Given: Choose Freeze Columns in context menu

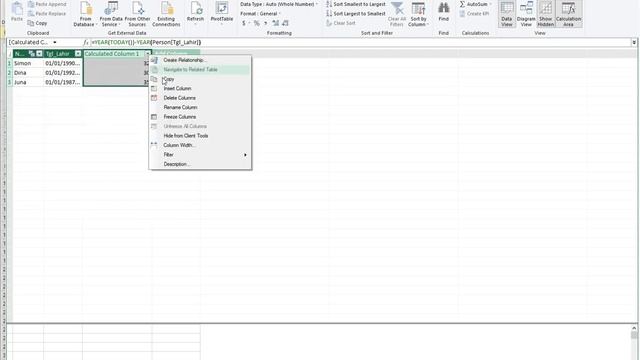Looking at the screenshot, I should click(200, 117).
